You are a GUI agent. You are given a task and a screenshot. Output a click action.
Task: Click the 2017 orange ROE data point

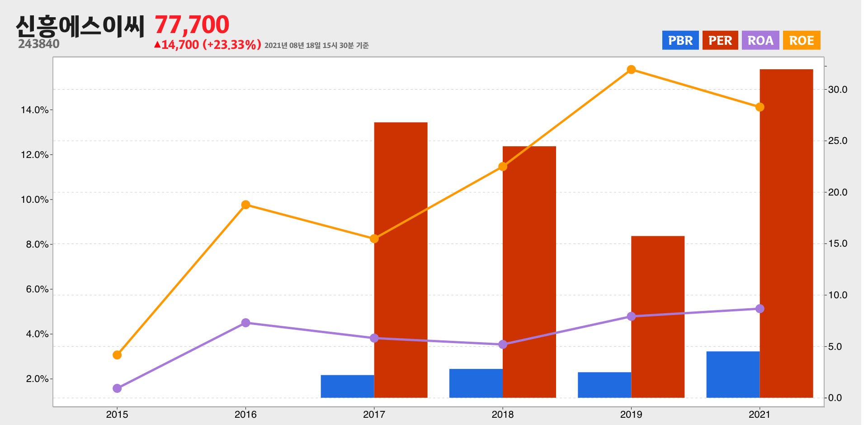pyautogui.click(x=374, y=239)
